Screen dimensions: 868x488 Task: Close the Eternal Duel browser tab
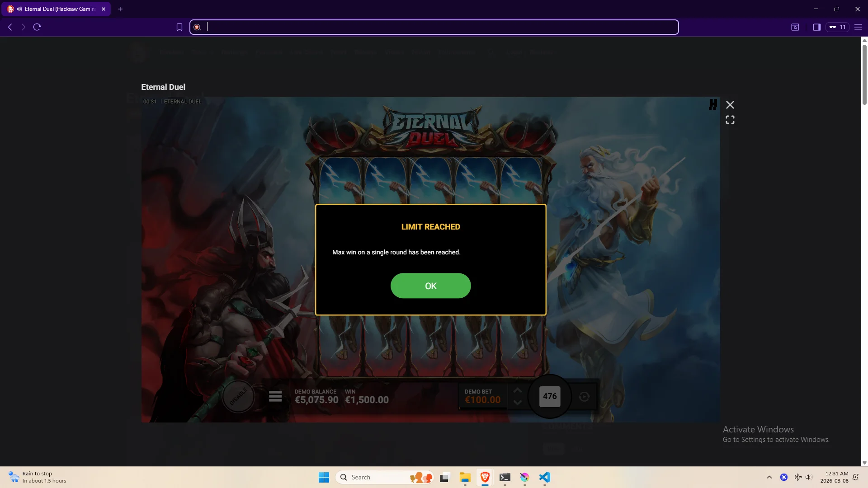click(x=104, y=9)
